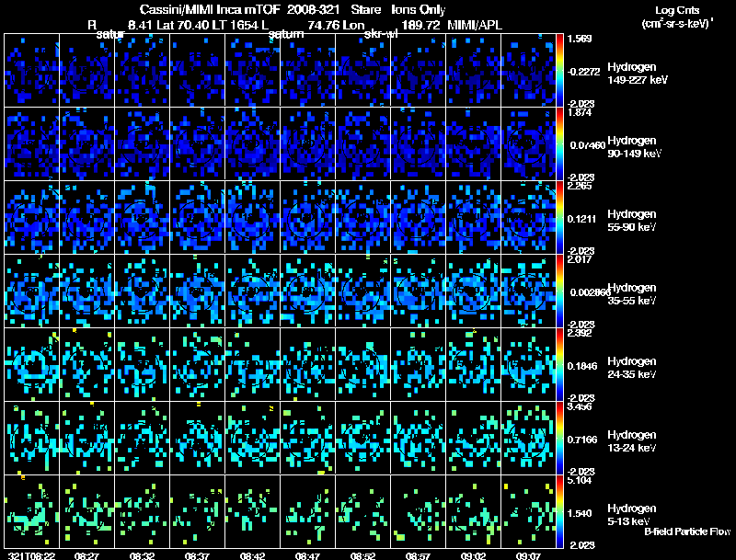Click the scale maximum value '5.104'

click(580, 480)
